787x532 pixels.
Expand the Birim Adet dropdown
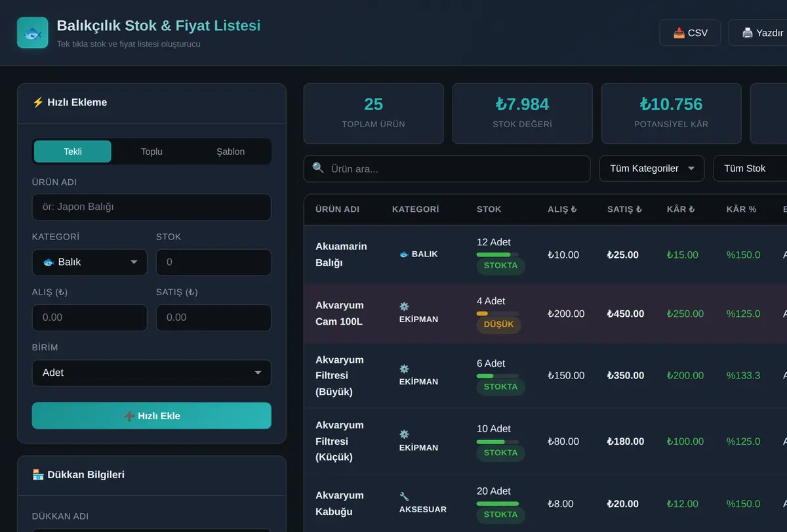pyautogui.click(x=151, y=373)
